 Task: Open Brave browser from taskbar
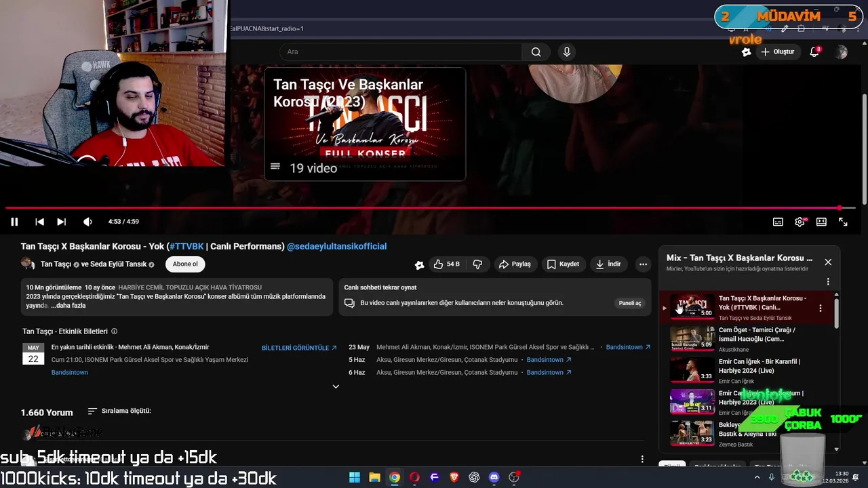(454, 477)
